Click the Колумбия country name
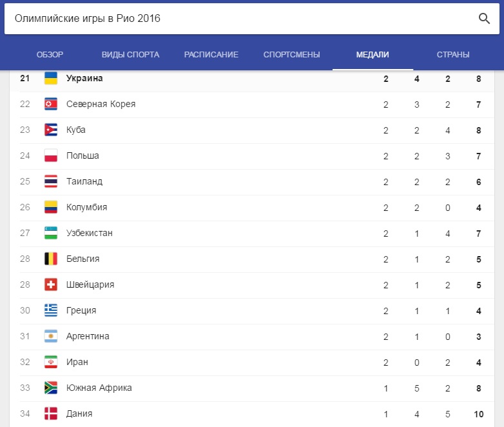 pos(87,207)
